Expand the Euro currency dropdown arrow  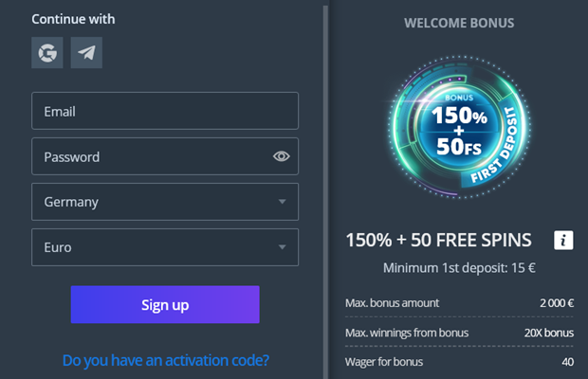[282, 246]
